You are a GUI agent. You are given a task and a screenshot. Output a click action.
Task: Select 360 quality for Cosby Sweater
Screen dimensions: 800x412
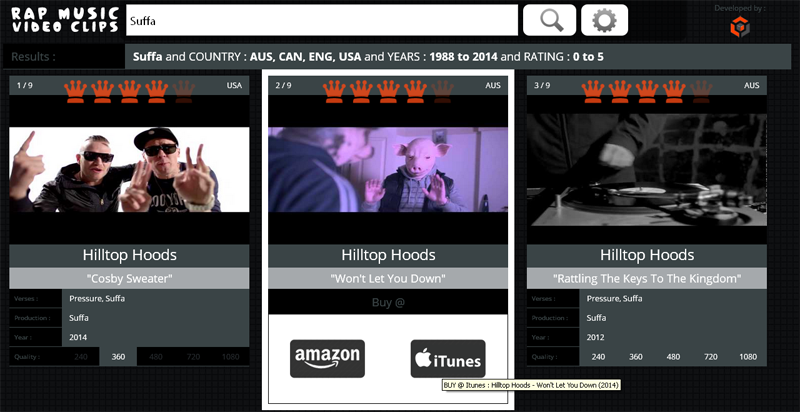tap(118, 357)
